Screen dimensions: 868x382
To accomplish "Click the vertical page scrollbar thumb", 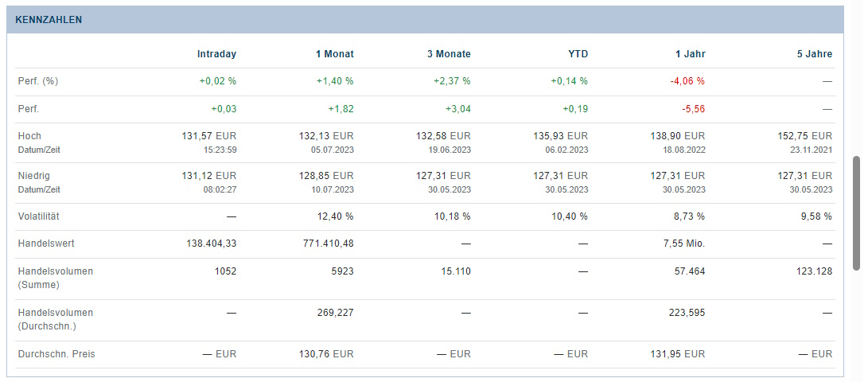I will click(856, 213).
